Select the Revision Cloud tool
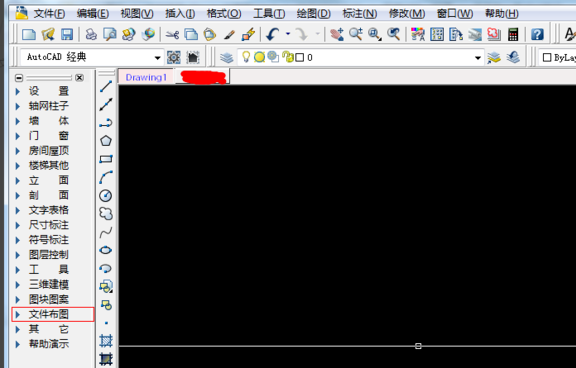The width and height of the screenshot is (576, 368). click(x=106, y=214)
